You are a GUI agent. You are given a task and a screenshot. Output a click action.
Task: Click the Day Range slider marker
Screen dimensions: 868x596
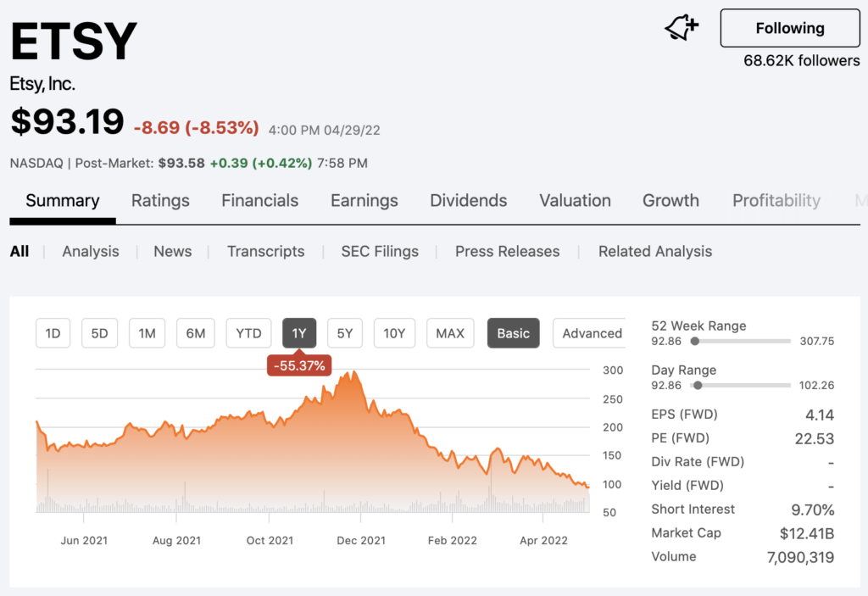tap(698, 386)
